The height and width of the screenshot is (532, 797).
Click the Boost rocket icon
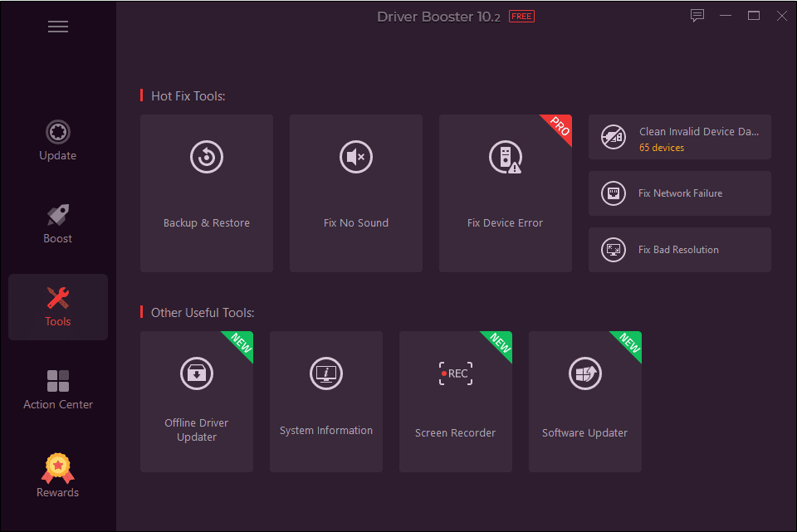pyautogui.click(x=58, y=214)
